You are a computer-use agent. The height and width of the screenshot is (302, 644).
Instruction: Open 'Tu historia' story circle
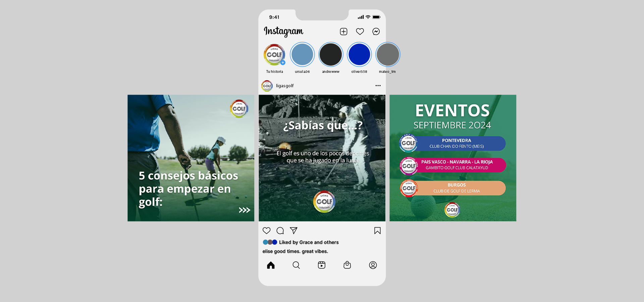pyautogui.click(x=274, y=54)
